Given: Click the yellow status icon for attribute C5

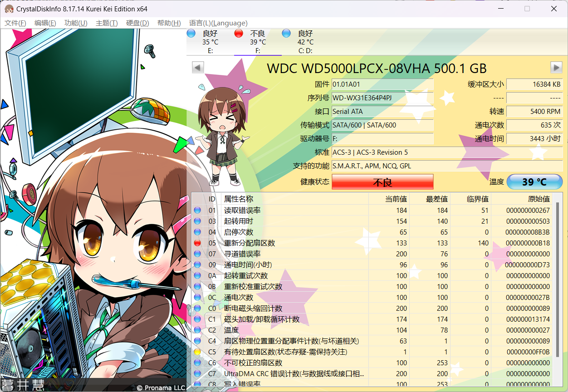Looking at the screenshot, I should click(197, 352).
